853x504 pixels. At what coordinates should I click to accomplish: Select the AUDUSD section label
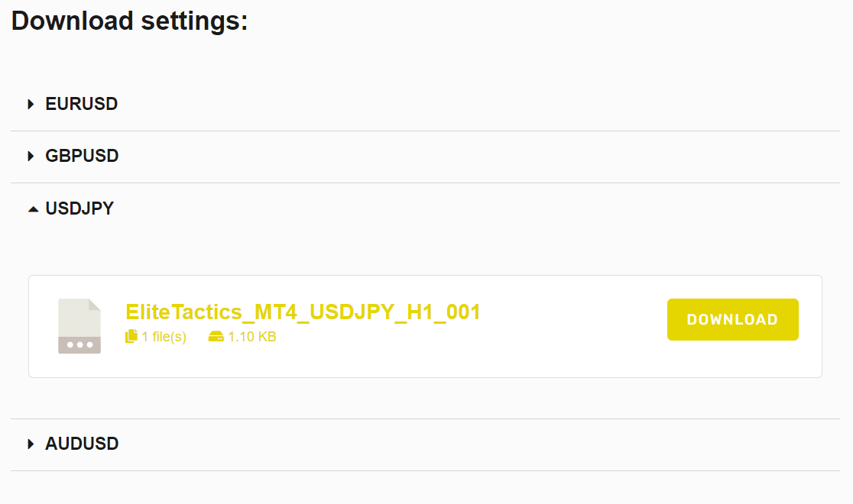[x=82, y=444]
